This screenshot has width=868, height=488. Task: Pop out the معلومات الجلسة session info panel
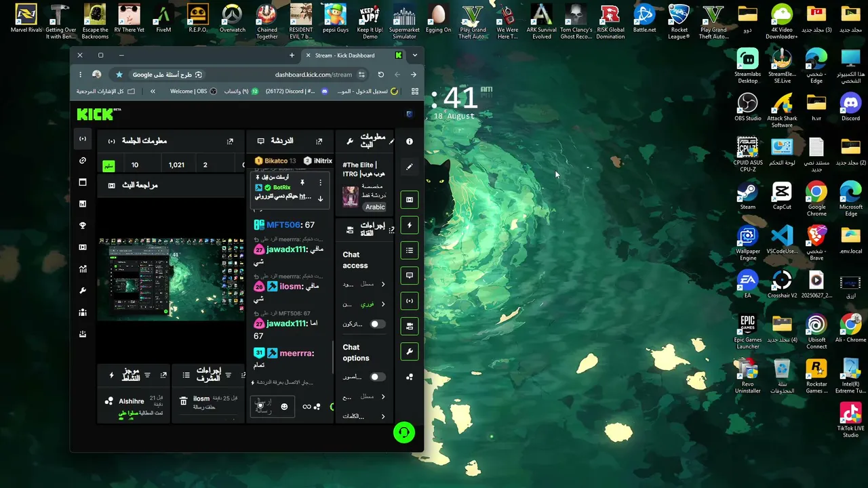tap(230, 141)
